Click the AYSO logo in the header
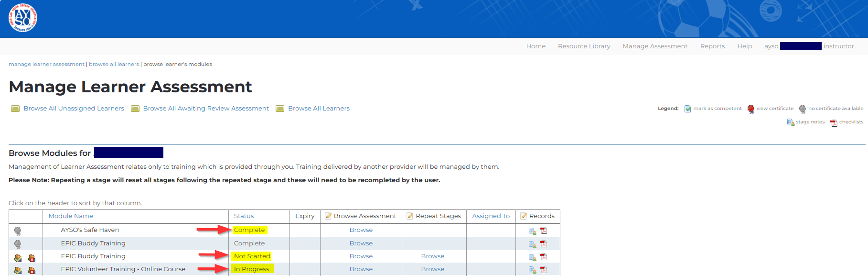868x276 pixels. [x=22, y=18]
